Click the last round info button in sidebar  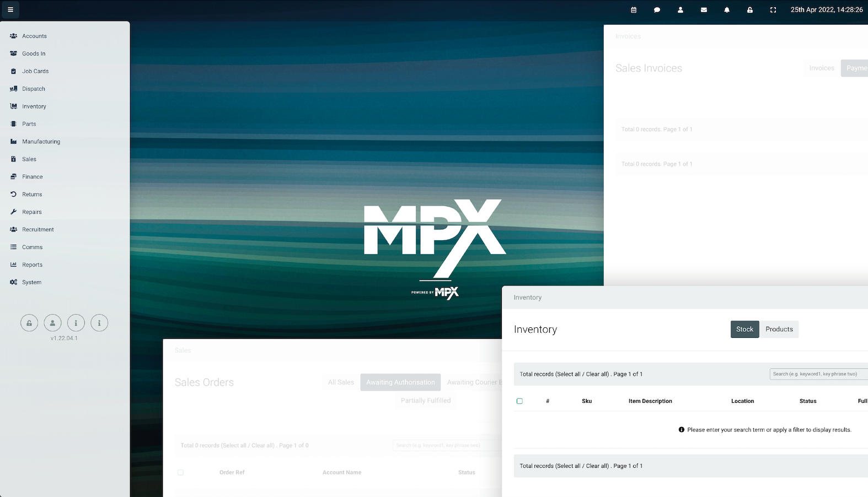coord(99,323)
